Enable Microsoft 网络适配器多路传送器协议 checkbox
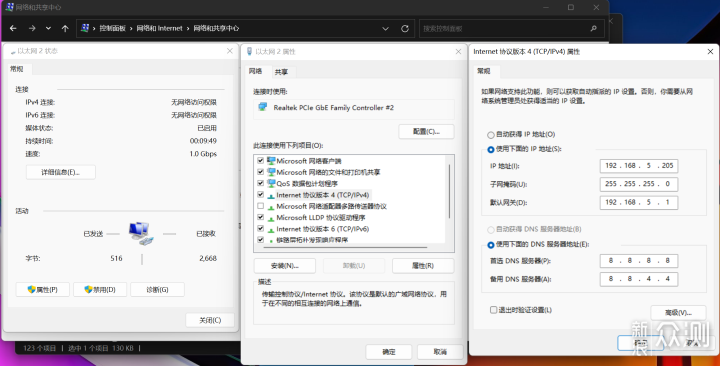Viewport: 720px width, 366px height. coord(260,206)
